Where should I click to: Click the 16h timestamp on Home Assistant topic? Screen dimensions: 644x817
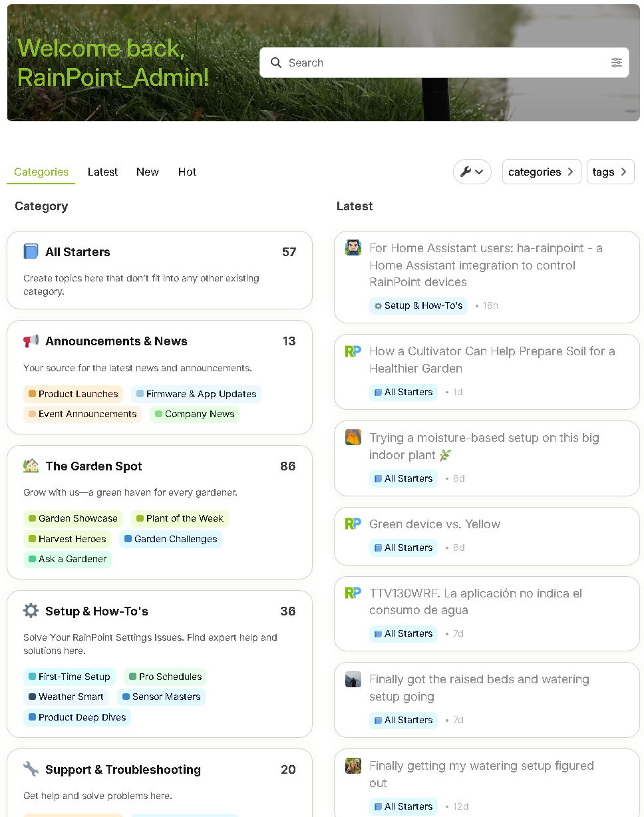point(490,305)
